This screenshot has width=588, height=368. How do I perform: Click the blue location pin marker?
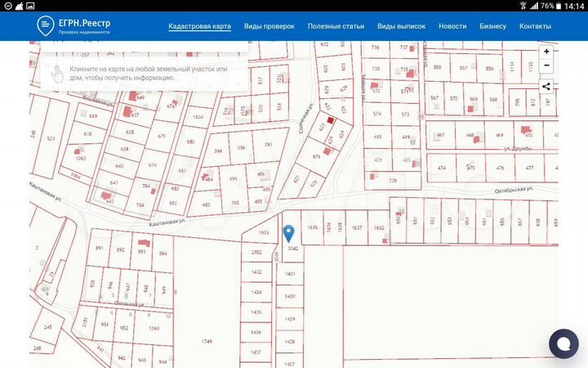tap(288, 233)
